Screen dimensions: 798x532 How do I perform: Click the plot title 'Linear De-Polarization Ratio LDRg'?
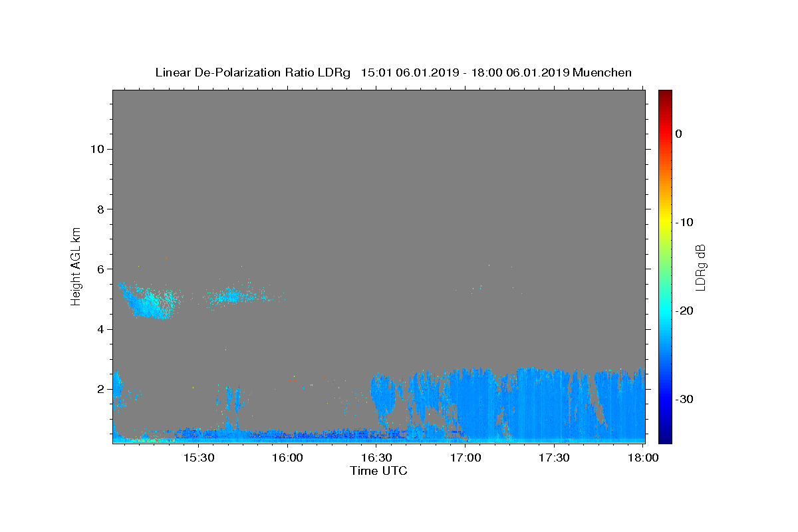pos(253,72)
